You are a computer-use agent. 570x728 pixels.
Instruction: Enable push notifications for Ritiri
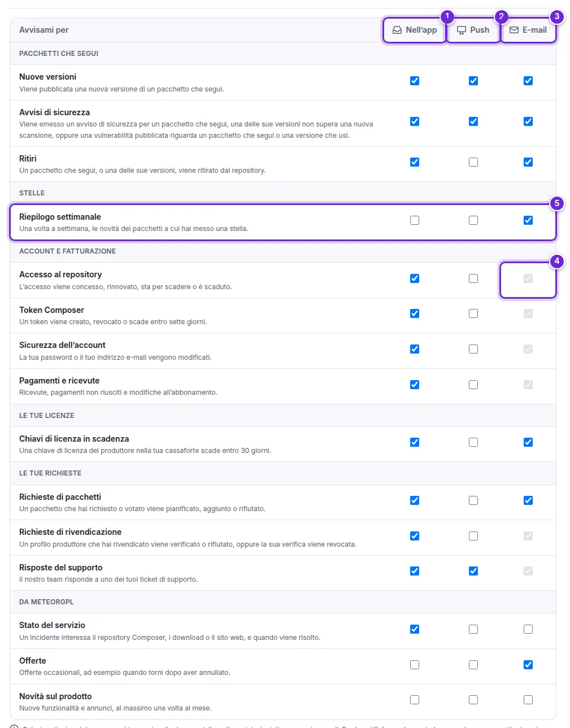click(x=473, y=162)
